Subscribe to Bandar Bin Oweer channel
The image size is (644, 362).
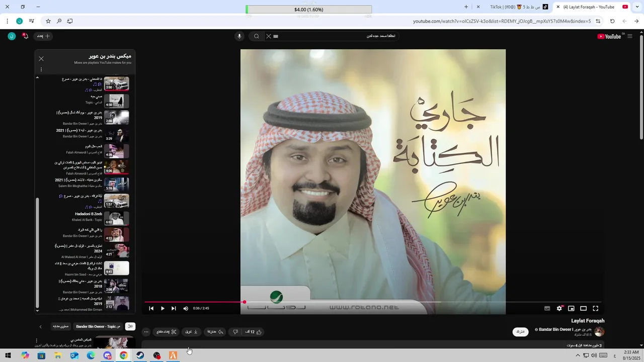point(520,332)
